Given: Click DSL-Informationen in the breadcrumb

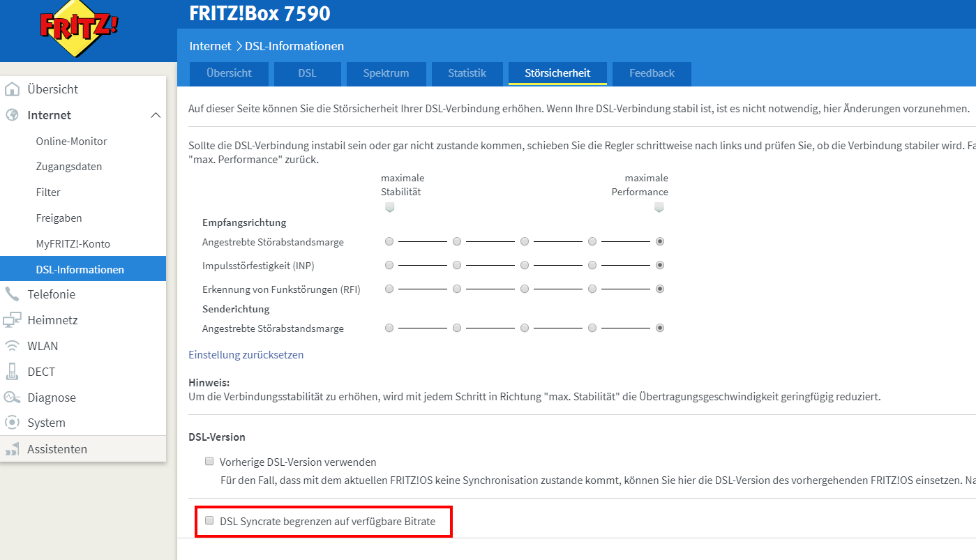Looking at the screenshot, I should coord(294,46).
